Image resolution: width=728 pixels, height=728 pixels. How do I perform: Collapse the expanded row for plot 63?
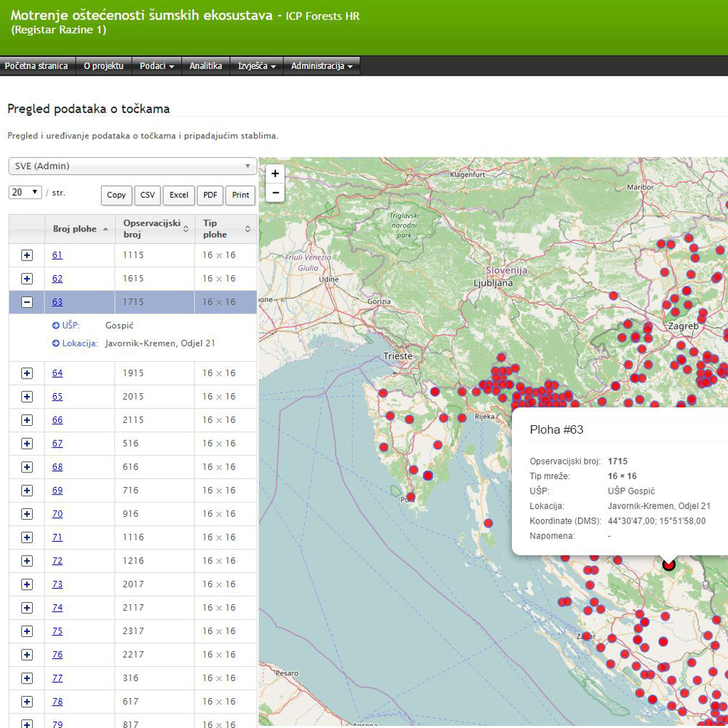click(x=27, y=302)
